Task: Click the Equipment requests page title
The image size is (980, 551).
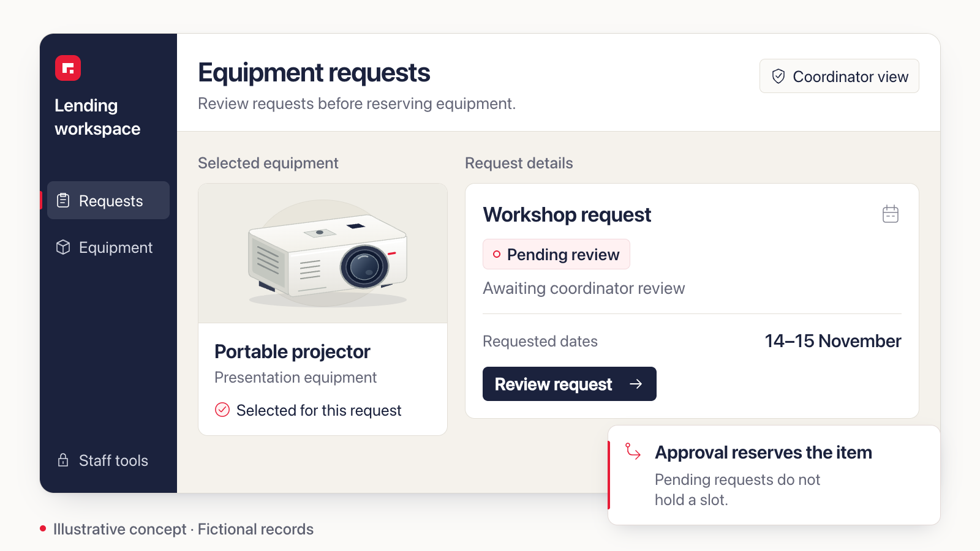Action: click(314, 73)
